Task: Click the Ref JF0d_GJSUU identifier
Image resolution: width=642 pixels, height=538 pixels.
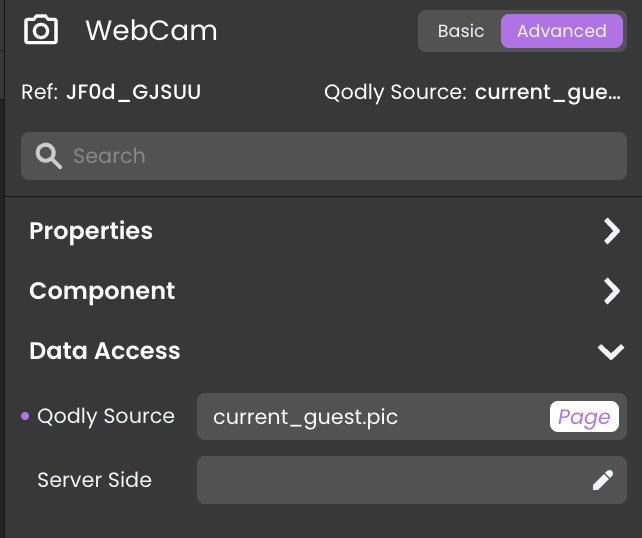Action: click(133, 93)
